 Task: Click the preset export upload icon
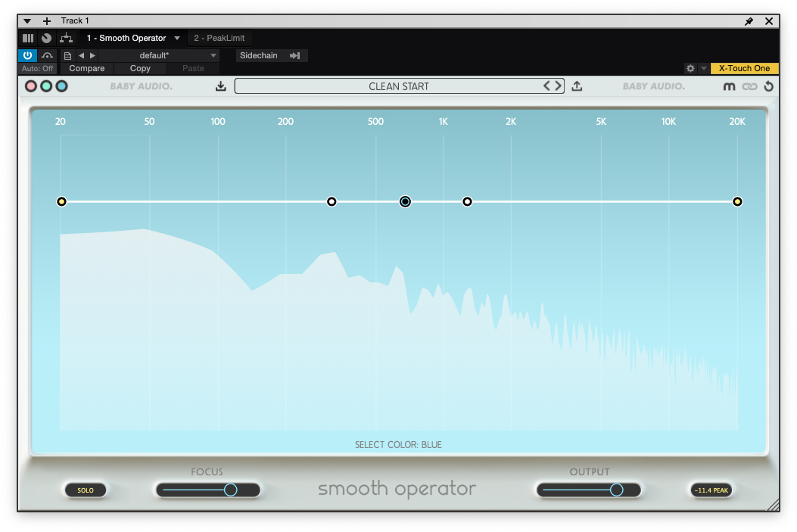(x=577, y=86)
